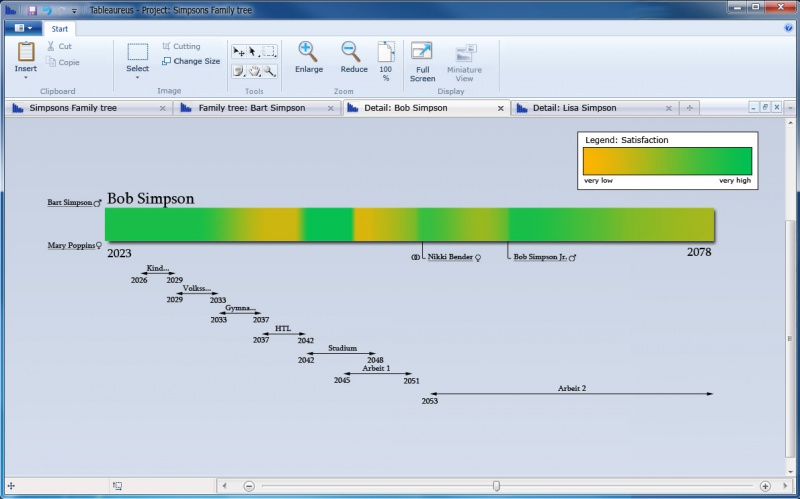
Task: Close the Detail: Bob Simpson tab
Action: pyautogui.click(x=501, y=108)
